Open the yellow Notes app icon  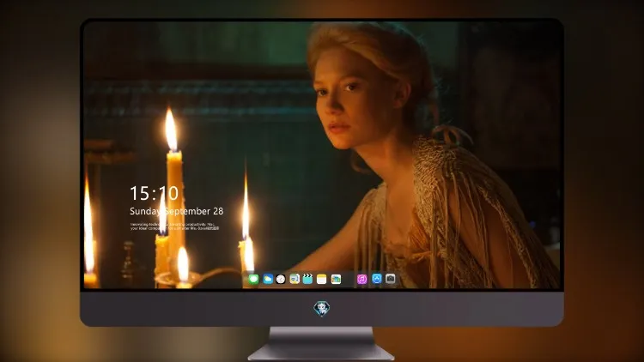(x=322, y=279)
